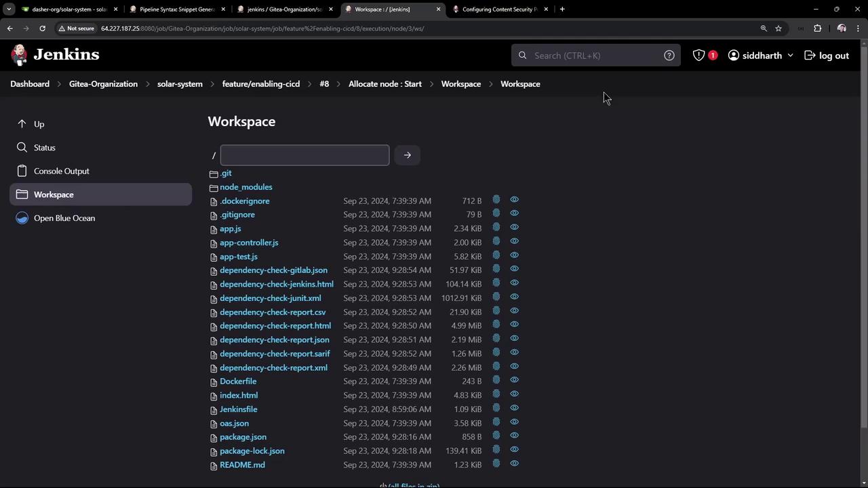Screen dimensions: 868x488
Task: Click the workspace path input field
Action: point(304,155)
